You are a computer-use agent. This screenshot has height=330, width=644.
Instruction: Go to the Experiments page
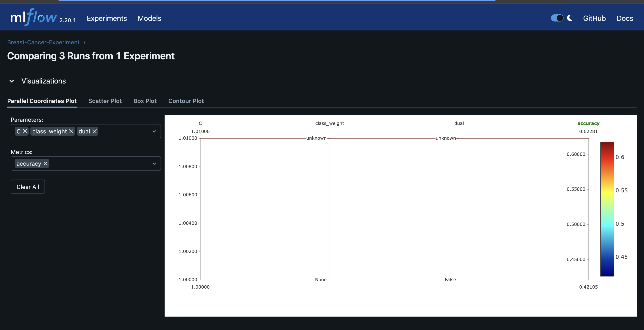click(107, 18)
